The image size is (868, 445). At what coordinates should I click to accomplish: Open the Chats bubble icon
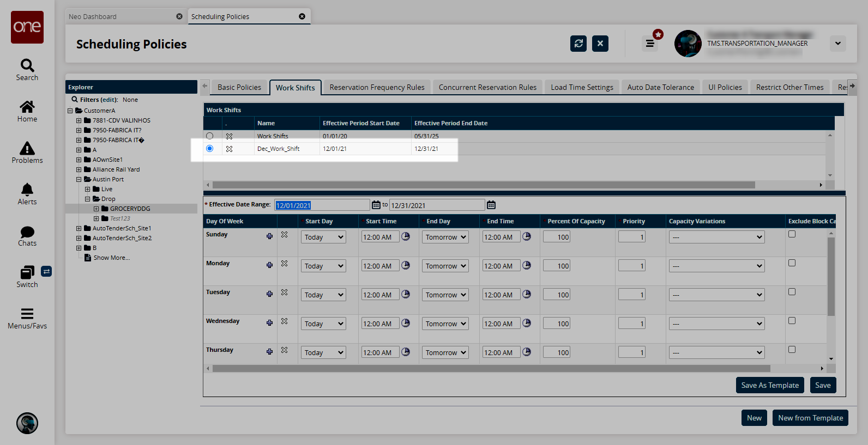[27, 232]
